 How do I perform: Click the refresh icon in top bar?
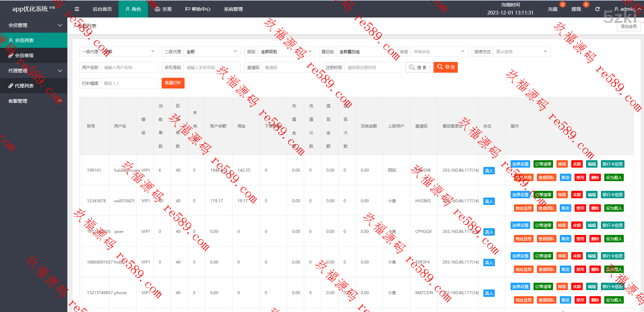tap(597, 9)
